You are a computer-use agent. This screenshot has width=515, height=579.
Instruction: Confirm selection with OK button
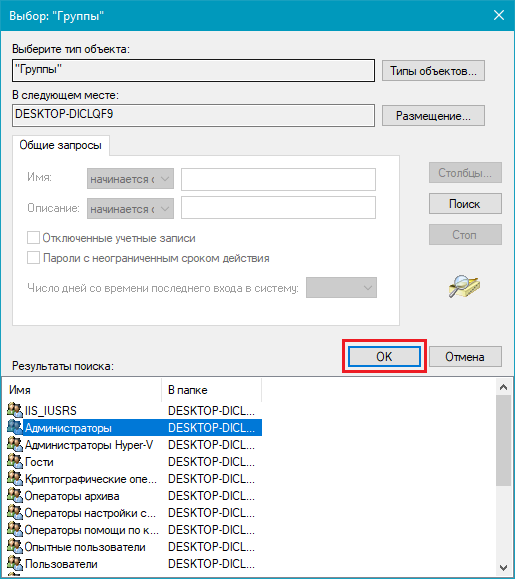coord(384,356)
